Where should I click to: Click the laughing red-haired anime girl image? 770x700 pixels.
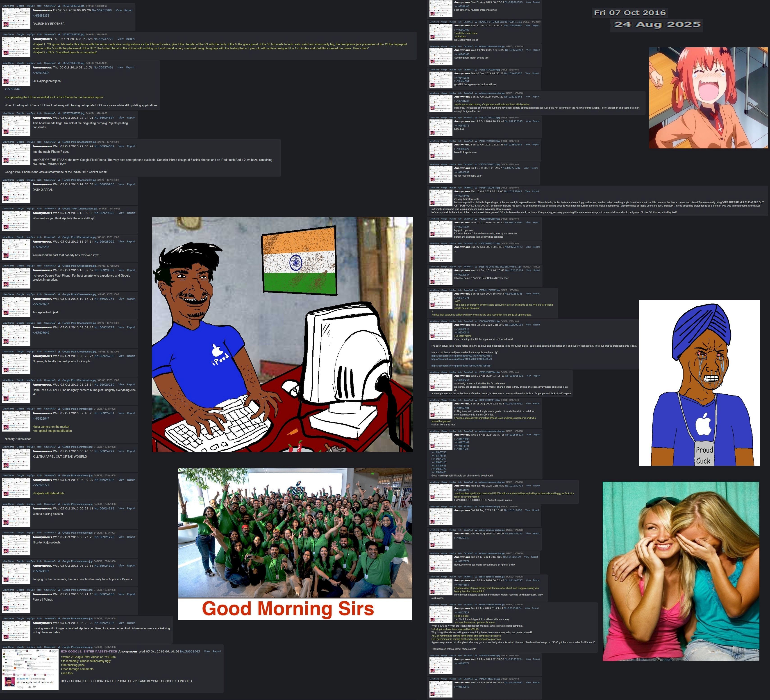coord(708,98)
